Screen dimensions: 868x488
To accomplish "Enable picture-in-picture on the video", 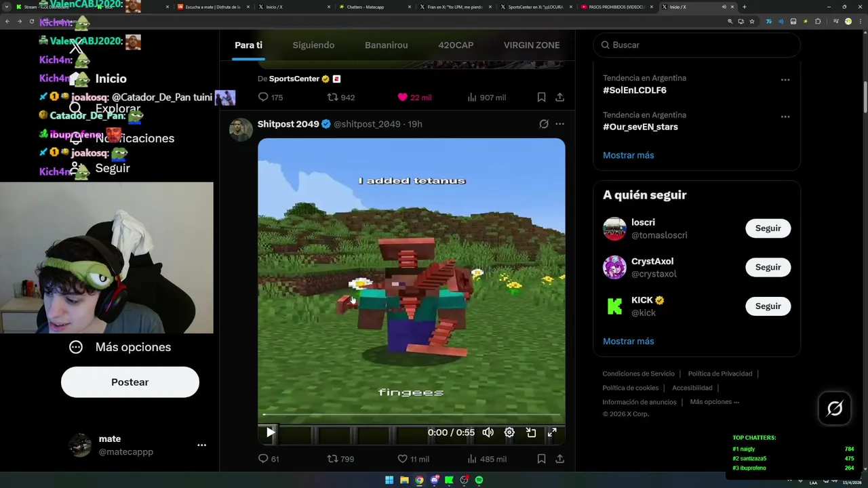I will point(531,432).
